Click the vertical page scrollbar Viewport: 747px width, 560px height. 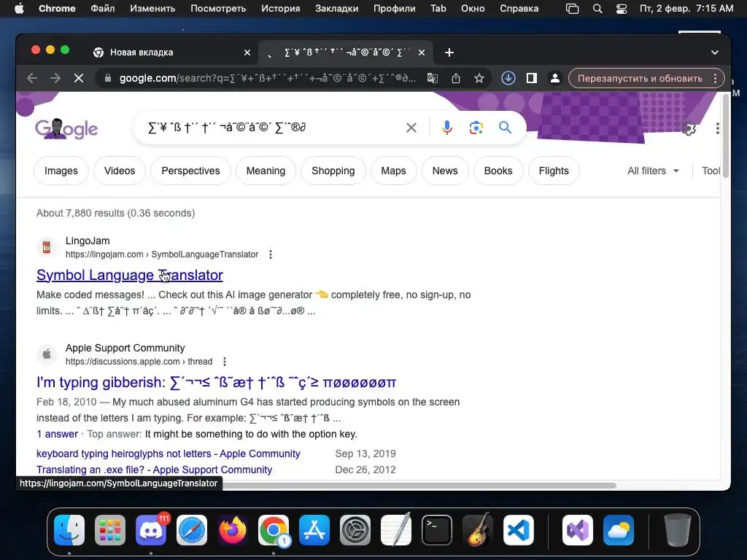click(x=726, y=136)
